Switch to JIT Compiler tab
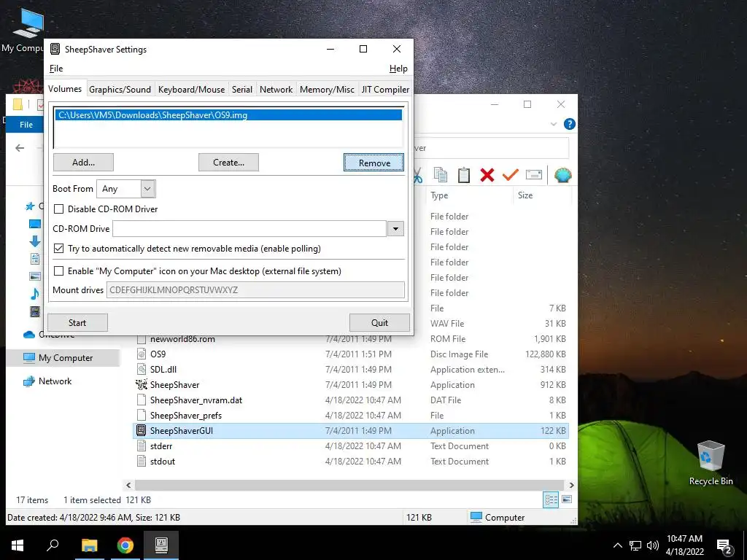This screenshot has width=747, height=560. [x=385, y=90]
